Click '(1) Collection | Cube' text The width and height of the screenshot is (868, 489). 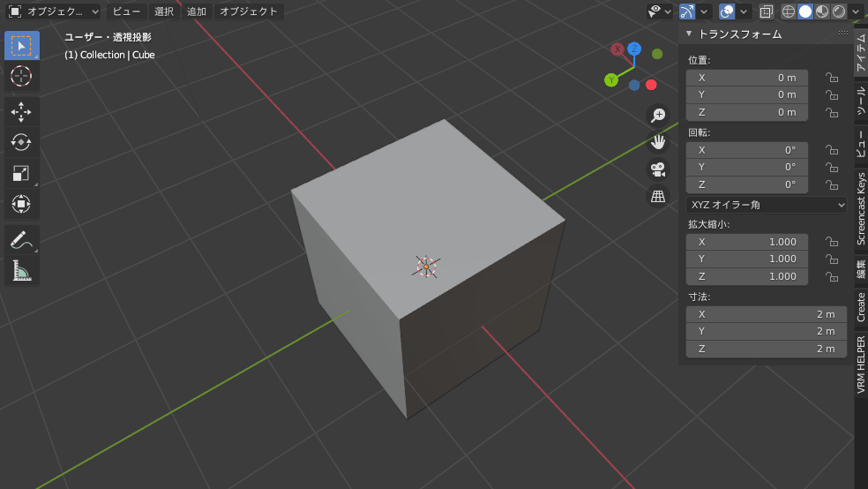click(109, 55)
